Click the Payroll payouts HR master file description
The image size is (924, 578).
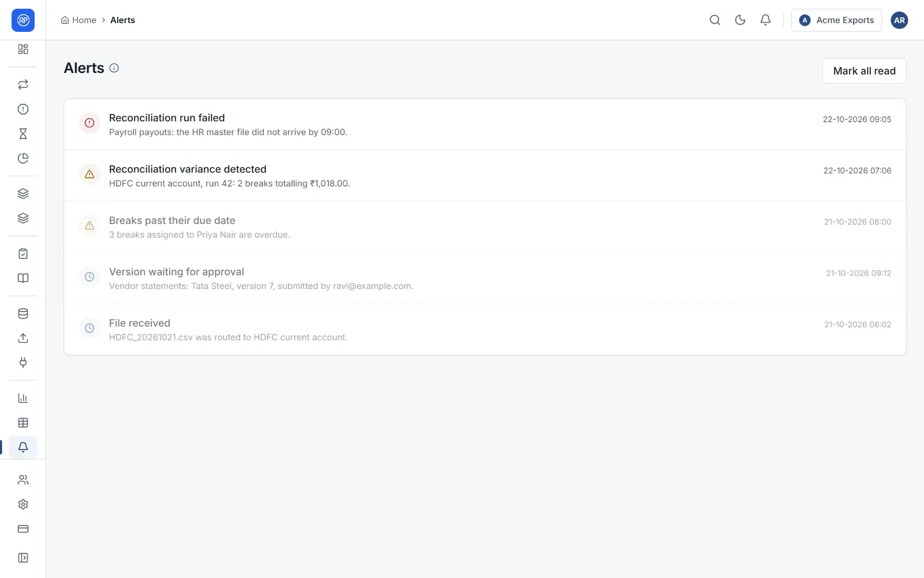pyautogui.click(x=228, y=132)
